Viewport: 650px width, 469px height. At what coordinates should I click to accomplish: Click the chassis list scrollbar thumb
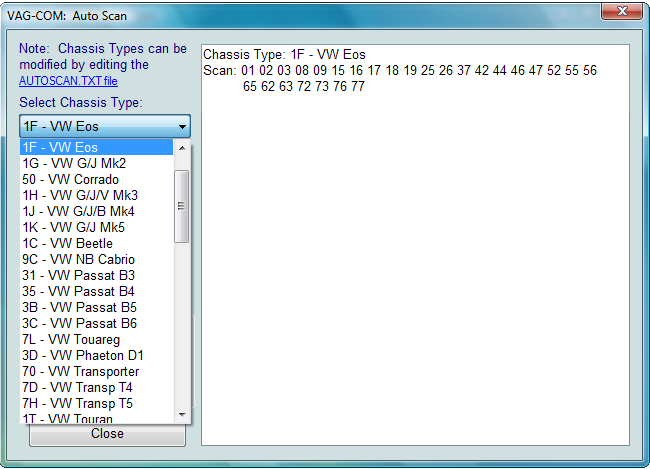(x=182, y=206)
